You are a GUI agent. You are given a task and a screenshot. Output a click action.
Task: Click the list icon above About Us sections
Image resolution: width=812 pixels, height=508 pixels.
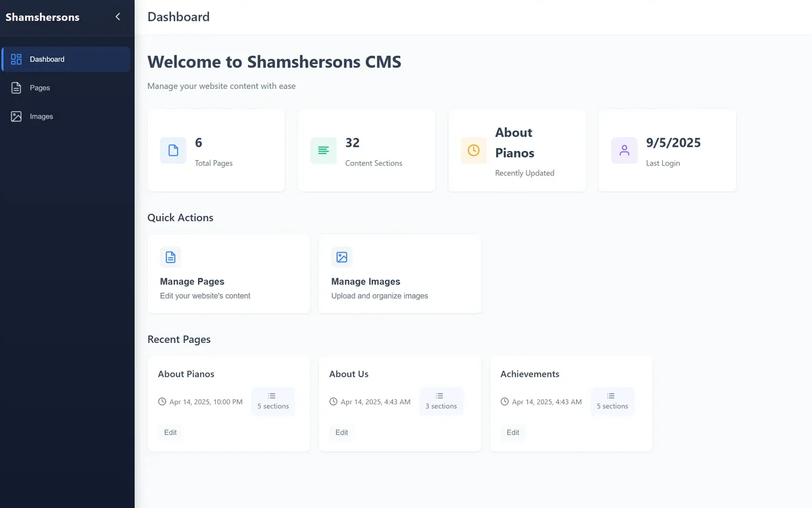click(x=440, y=396)
